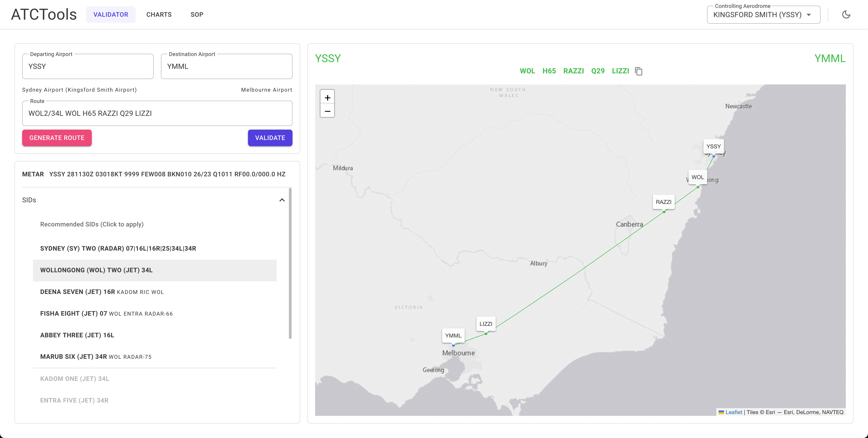Switch to the CHARTS tab
Viewport: 868px width, 438px height.
click(159, 14)
